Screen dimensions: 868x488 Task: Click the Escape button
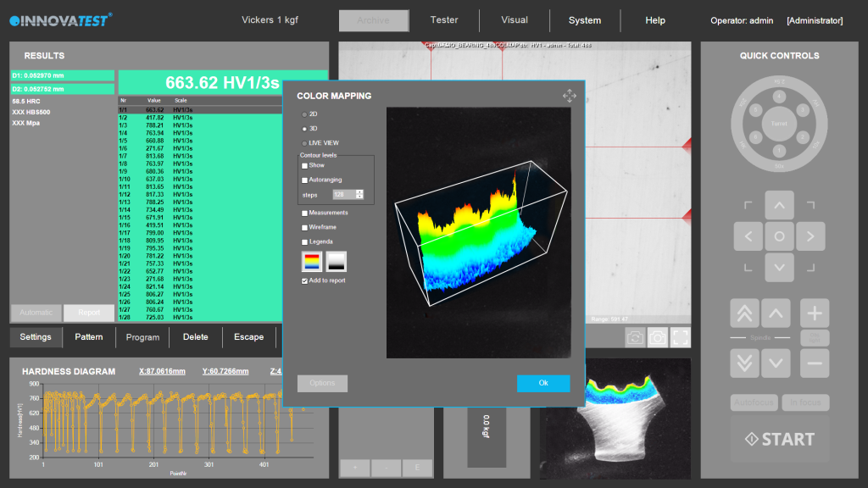(248, 337)
